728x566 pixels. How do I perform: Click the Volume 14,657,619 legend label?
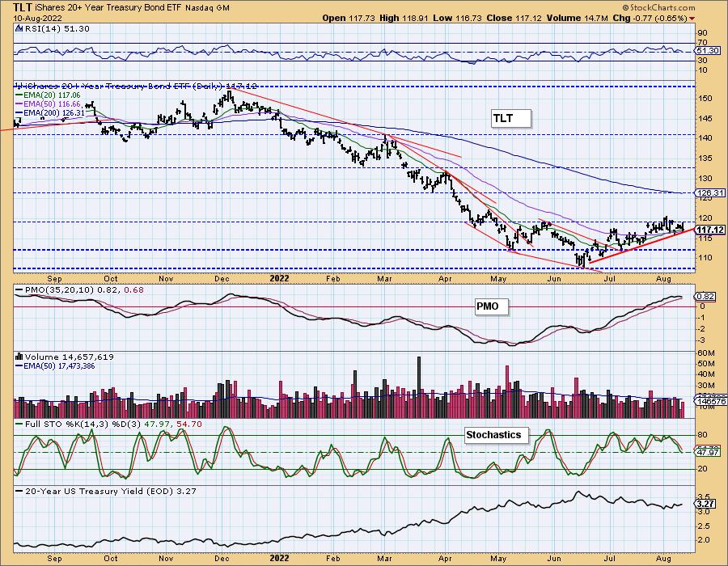pos(70,357)
